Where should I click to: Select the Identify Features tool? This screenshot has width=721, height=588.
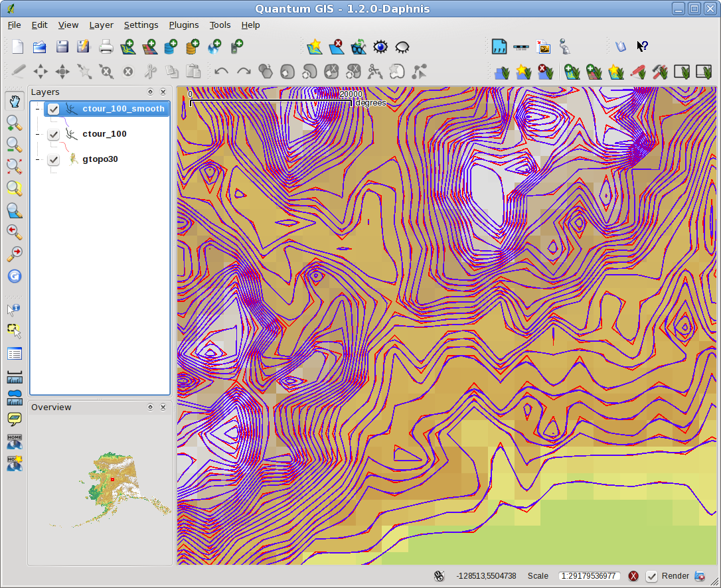[14, 309]
